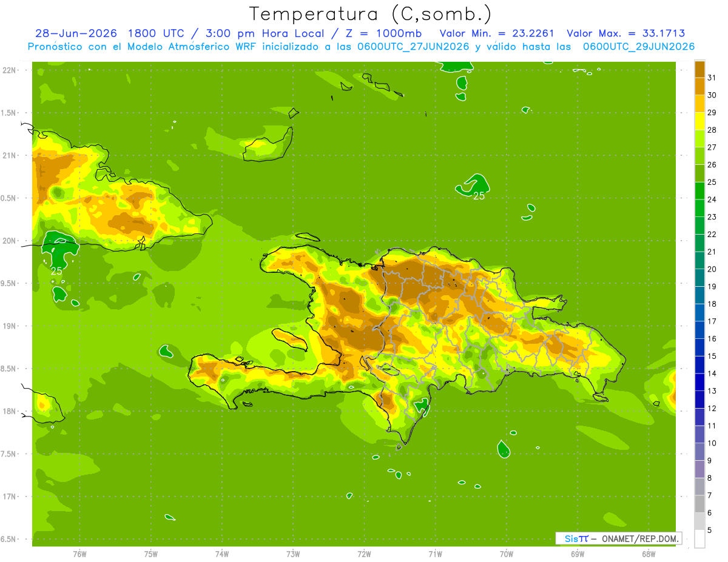Click the legend value "31"
Image resolution: width=728 pixels, height=562 pixels.
coord(712,78)
